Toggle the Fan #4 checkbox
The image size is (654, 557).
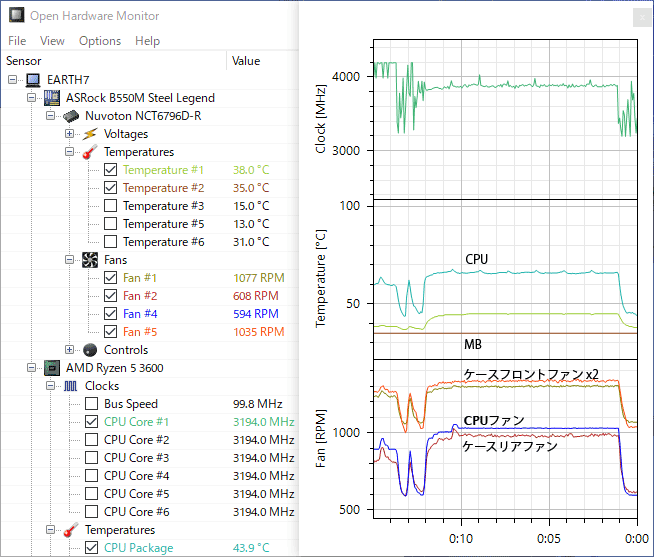tap(111, 314)
